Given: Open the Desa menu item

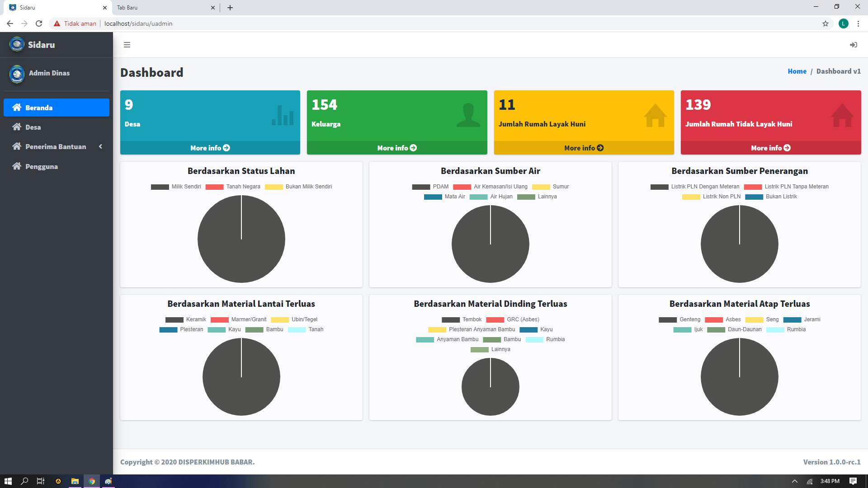Looking at the screenshot, I should click(33, 127).
